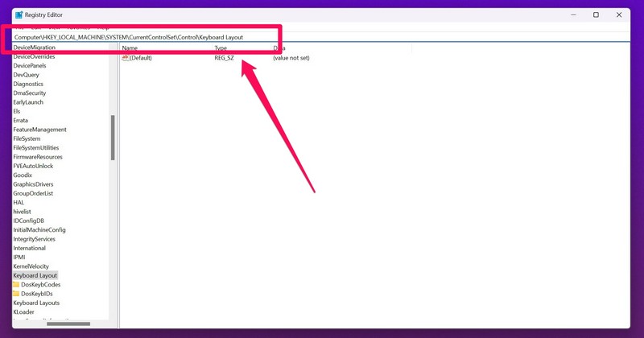The width and height of the screenshot is (644, 338).
Task: Click the registry path address bar
Action: click(x=321, y=37)
